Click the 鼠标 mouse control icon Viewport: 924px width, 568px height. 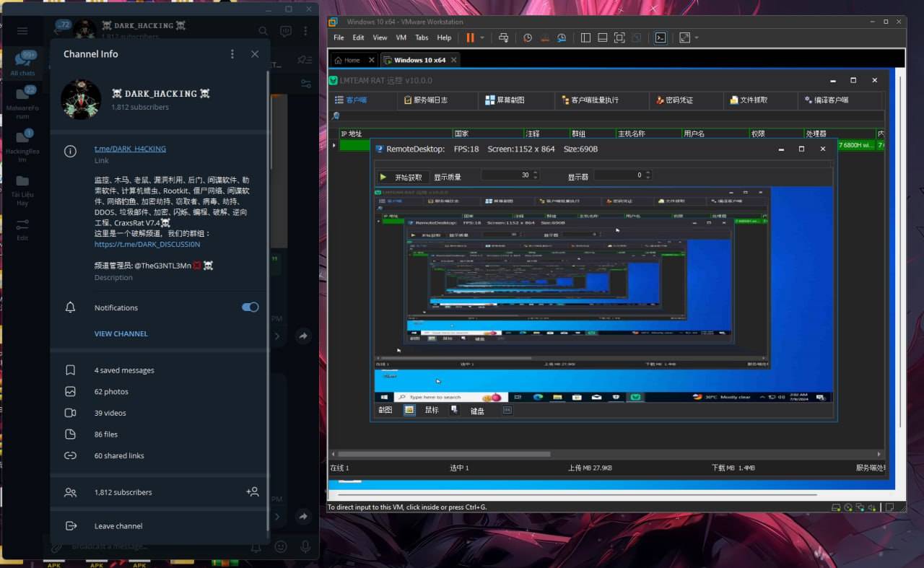pos(454,410)
